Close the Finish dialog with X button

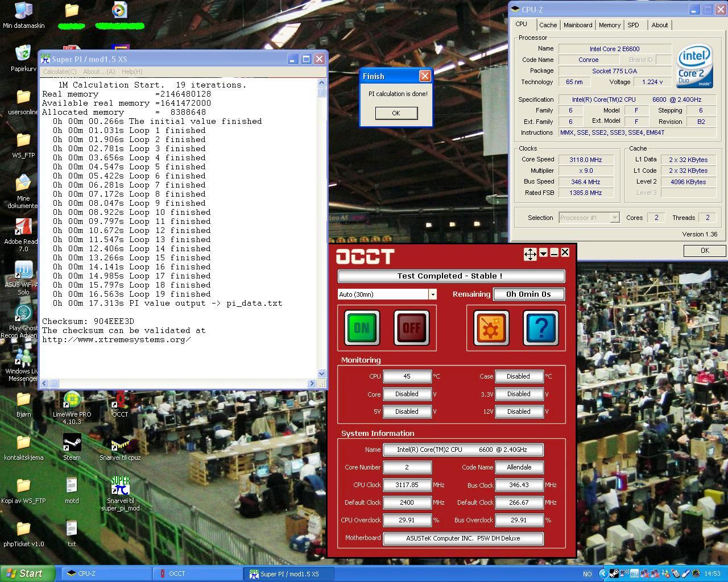[x=425, y=76]
